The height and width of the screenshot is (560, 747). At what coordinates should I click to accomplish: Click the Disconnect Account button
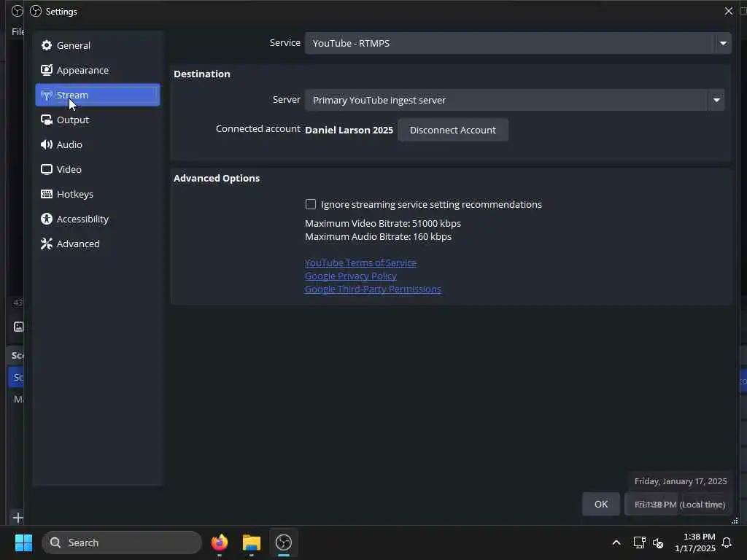[452, 130]
